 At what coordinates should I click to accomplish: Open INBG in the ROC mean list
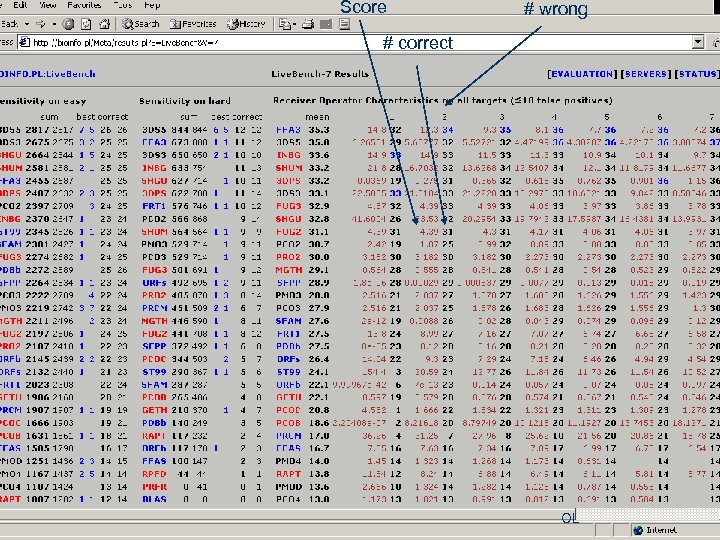288,155
